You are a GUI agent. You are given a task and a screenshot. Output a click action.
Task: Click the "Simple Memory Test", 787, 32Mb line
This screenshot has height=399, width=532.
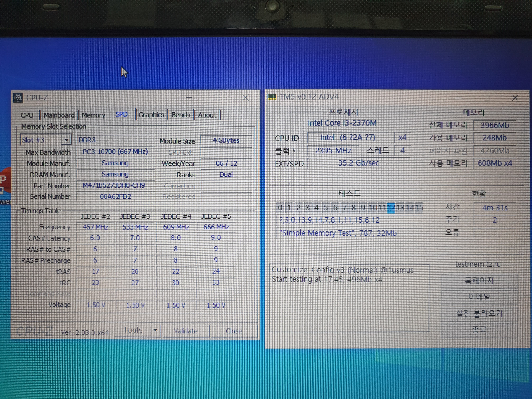[x=349, y=233]
